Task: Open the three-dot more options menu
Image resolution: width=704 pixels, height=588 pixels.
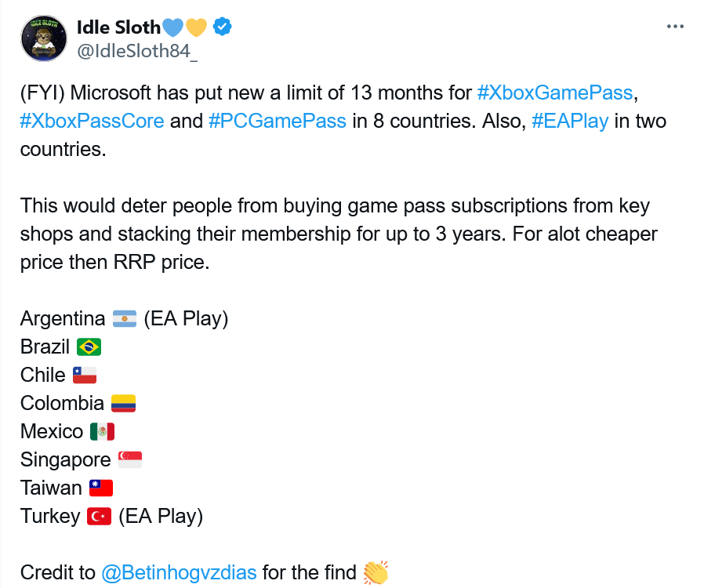Action: 675,27
